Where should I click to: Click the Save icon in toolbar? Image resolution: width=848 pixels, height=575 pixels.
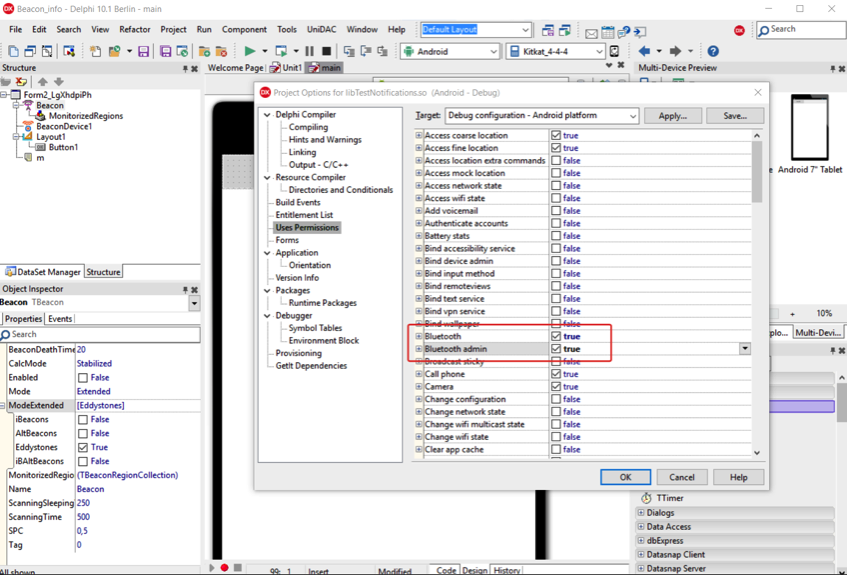coord(143,51)
